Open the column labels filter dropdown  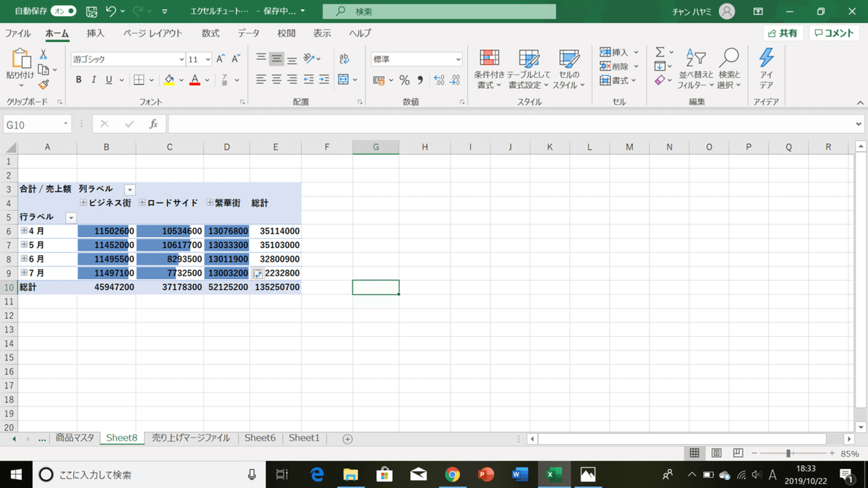129,189
